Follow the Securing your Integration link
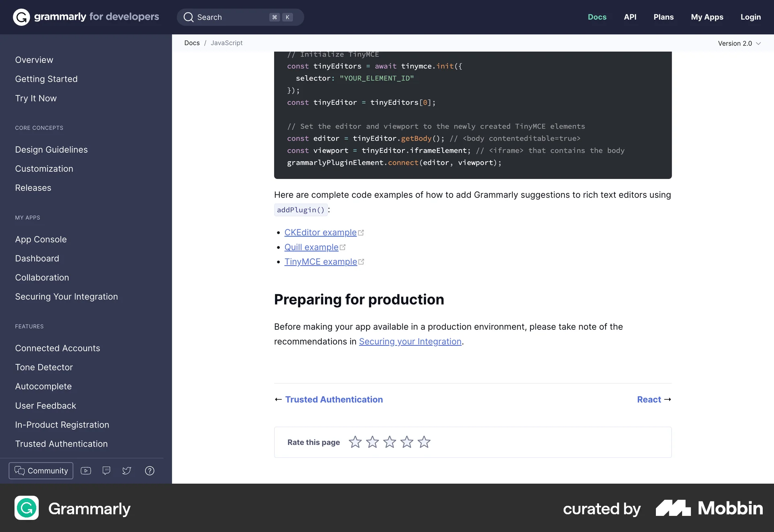Viewport: 774px width, 532px height. (x=410, y=341)
